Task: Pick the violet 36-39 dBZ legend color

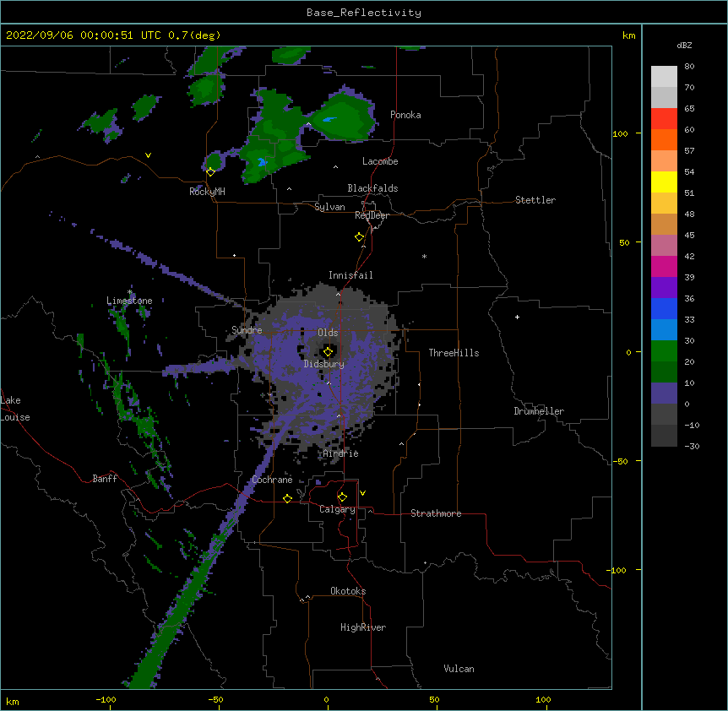Action: [x=664, y=288]
